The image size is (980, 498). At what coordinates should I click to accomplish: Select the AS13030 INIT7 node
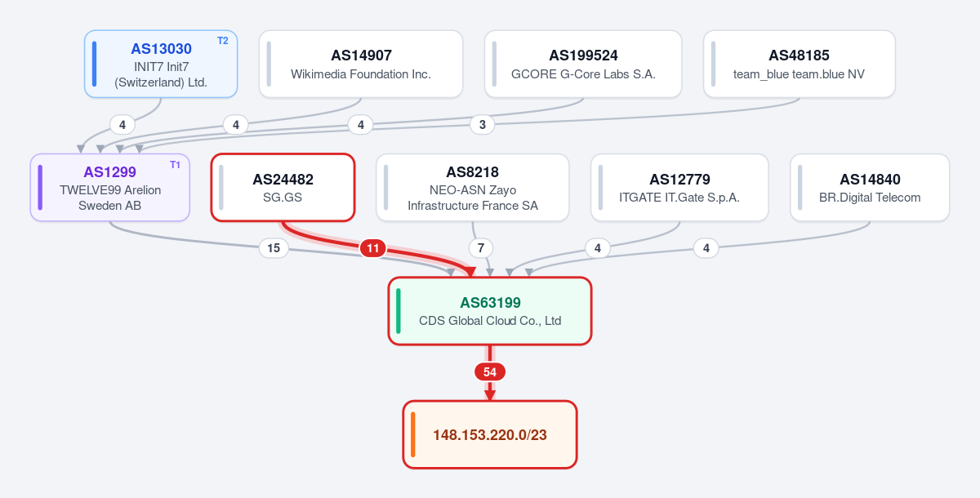pyautogui.click(x=161, y=64)
